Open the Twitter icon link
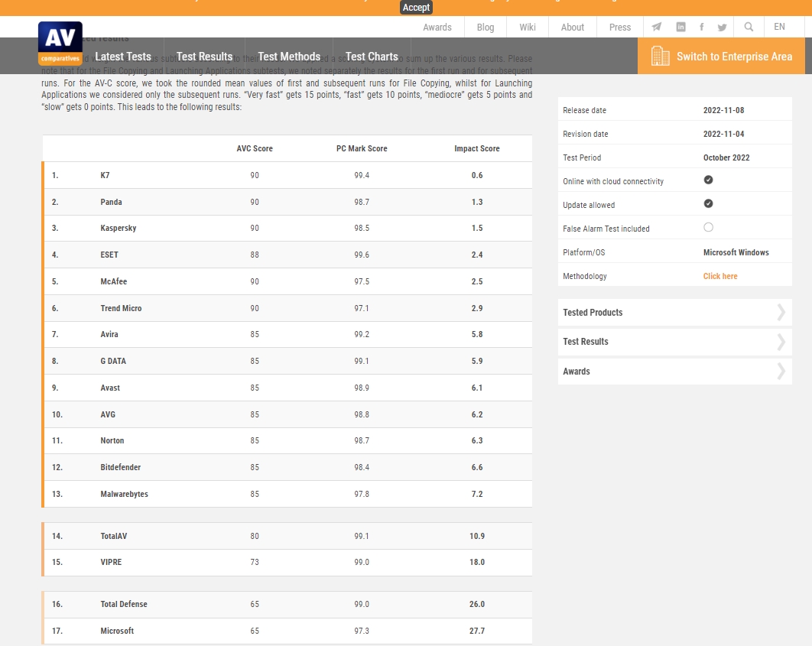 tap(722, 27)
